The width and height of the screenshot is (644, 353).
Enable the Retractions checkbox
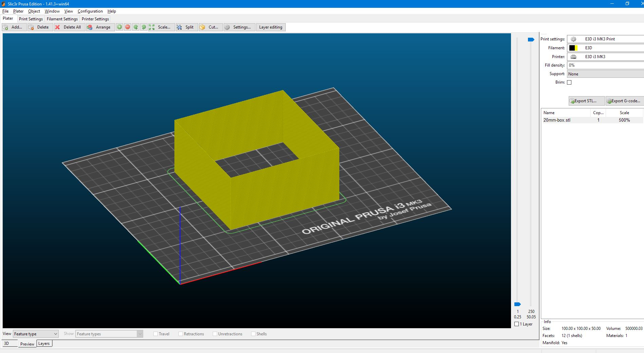181,334
